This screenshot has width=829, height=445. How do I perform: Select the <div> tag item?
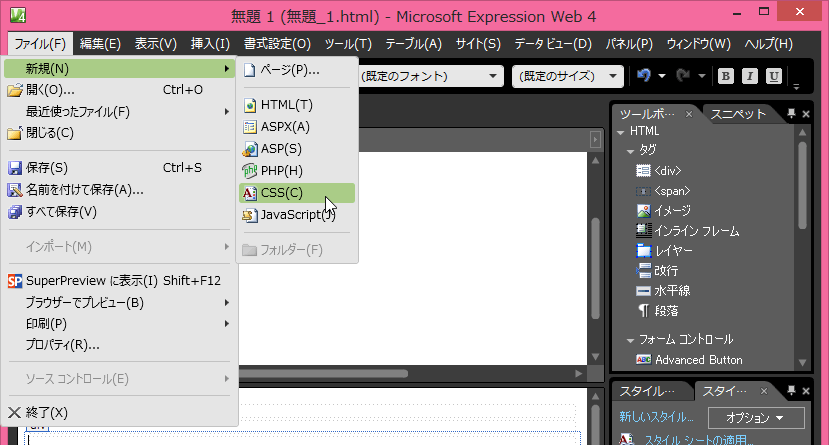(x=659, y=171)
